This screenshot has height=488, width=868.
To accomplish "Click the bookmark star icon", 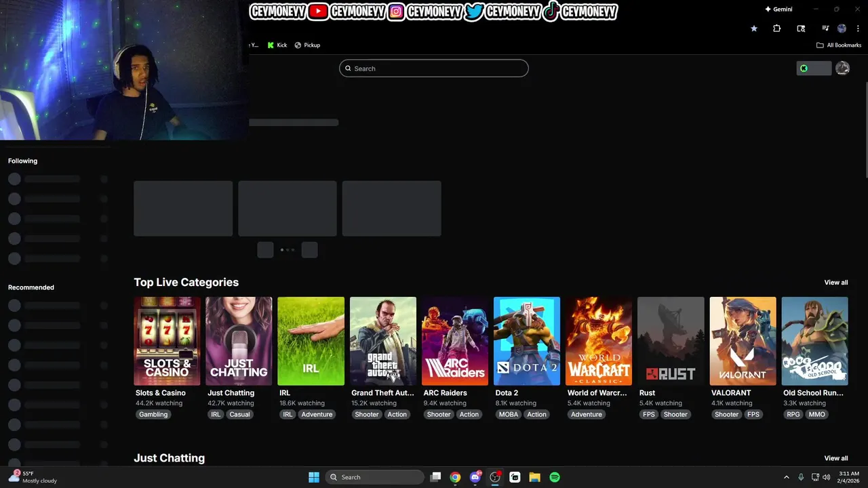I will [754, 28].
